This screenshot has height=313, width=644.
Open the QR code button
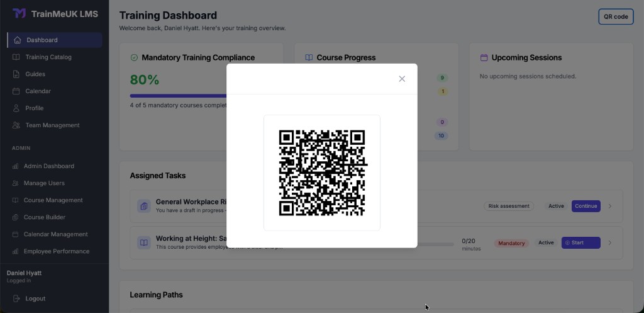pos(616,17)
